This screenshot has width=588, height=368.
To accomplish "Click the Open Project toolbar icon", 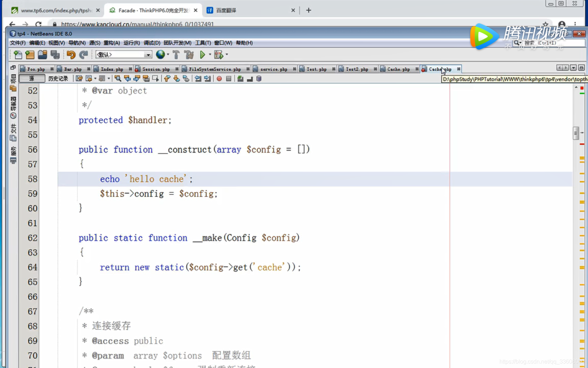I will (x=42, y=55).
